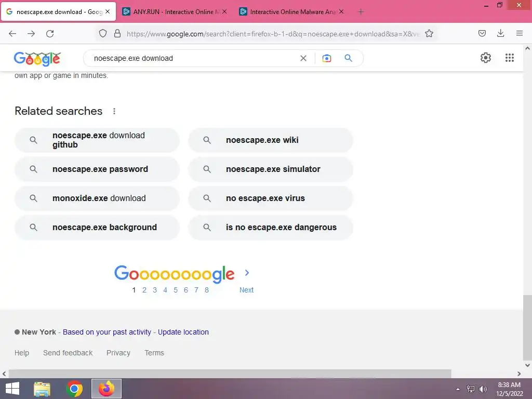
Task: Show hidden system tray icons
Action: (458, 389)
